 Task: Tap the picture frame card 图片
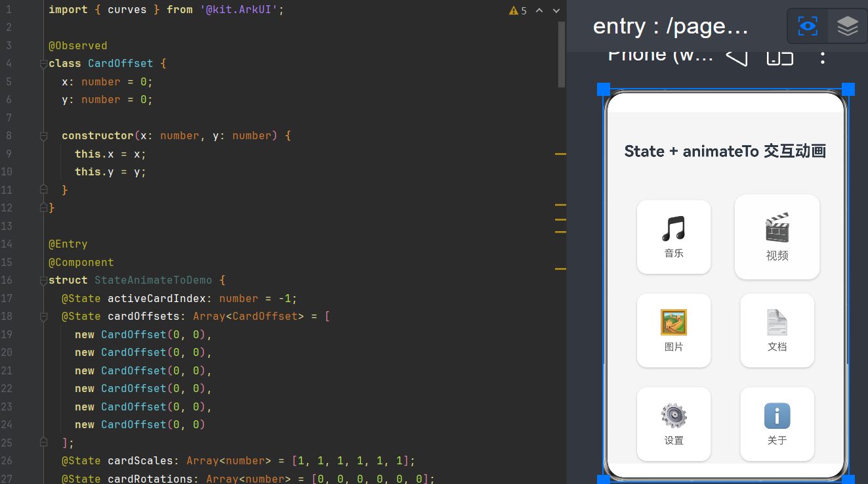click(674, 330)
